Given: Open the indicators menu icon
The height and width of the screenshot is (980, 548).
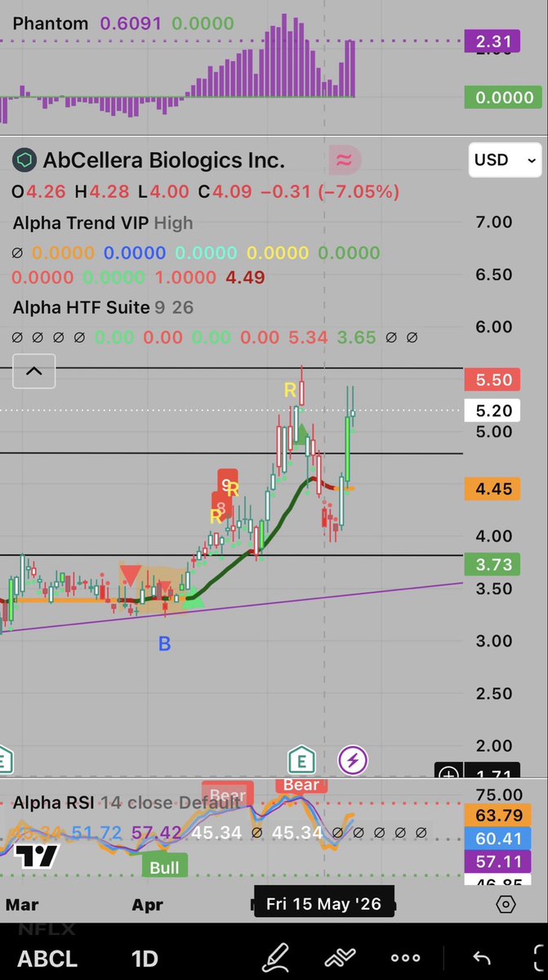Looking at the screenshot, I should [x=341, y=957].
